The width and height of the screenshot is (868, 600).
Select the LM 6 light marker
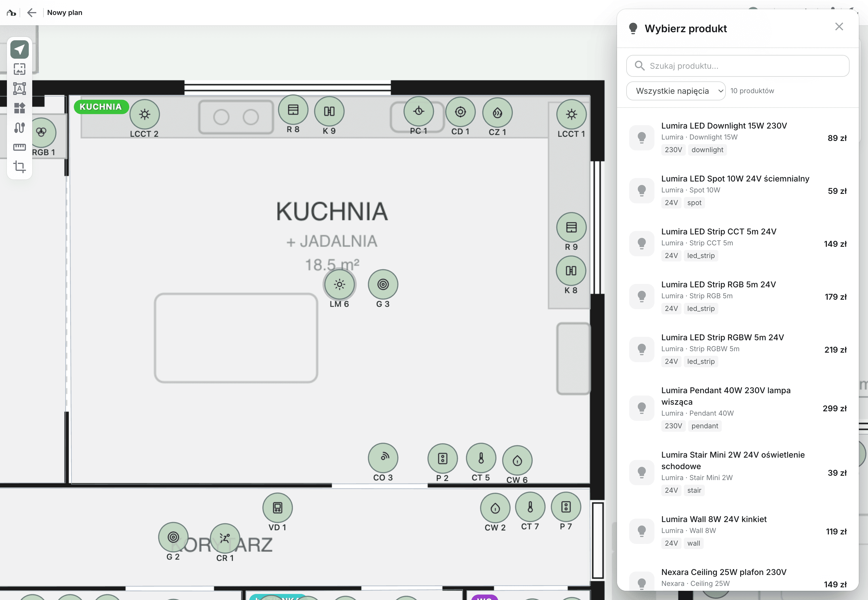pyautogui.click(x=339, y=284)
